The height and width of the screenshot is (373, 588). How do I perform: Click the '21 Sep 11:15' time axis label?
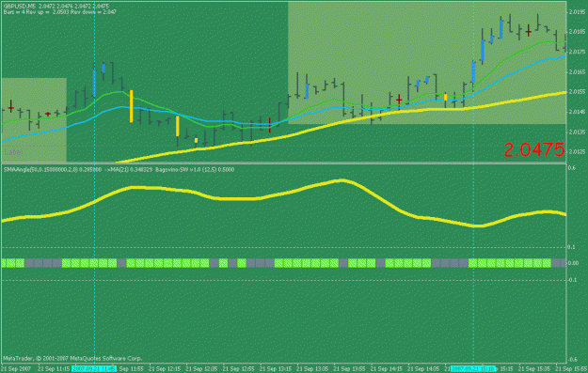54,369
